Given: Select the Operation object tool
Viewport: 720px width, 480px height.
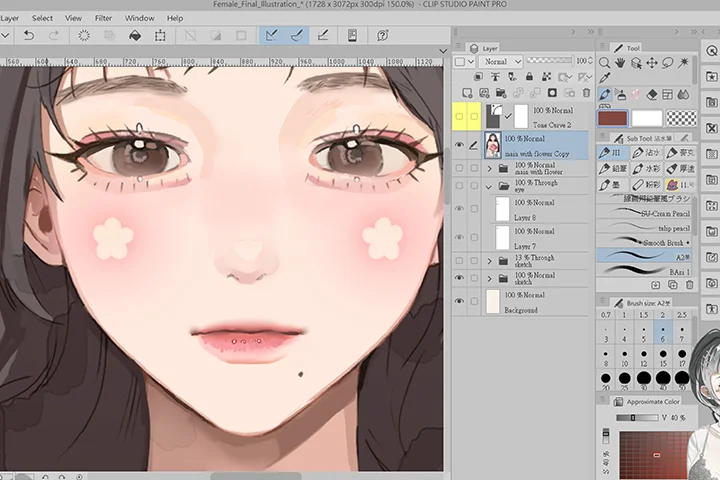Looking at the screenshot, I should (636, 62).
